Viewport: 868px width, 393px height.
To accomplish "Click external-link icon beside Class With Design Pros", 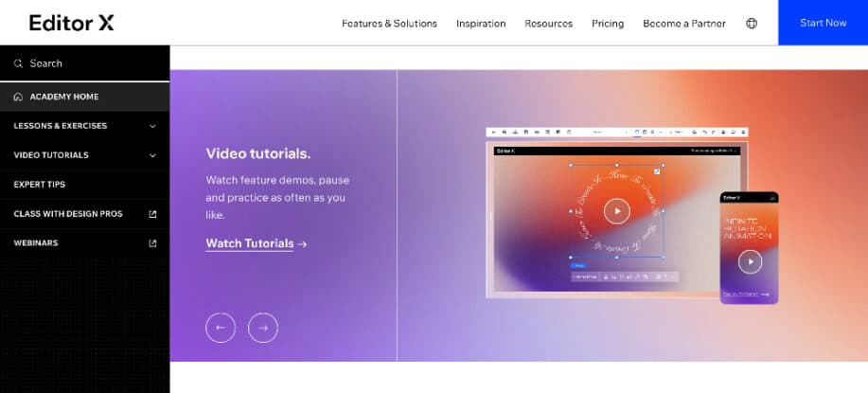I will pos(152,214).
